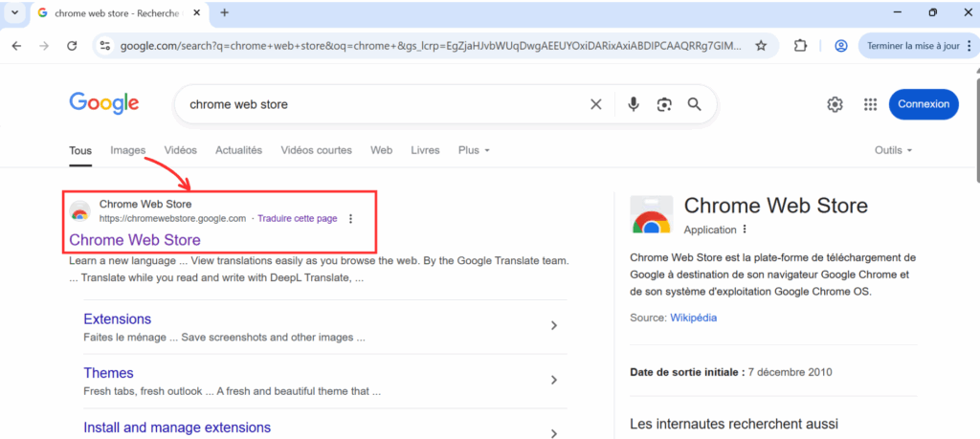Click the voice search microphone icon

click(x=634, y=104)
